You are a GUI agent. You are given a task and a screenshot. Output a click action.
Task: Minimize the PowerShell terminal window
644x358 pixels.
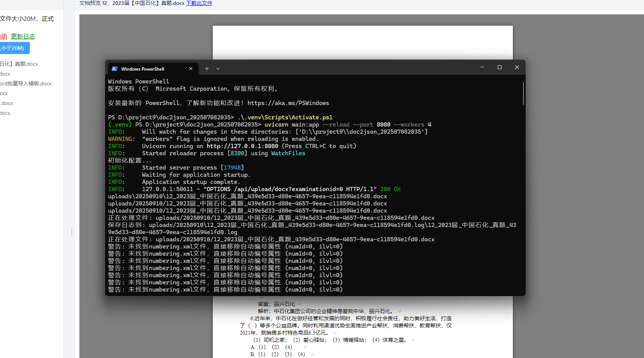point(482,67)
